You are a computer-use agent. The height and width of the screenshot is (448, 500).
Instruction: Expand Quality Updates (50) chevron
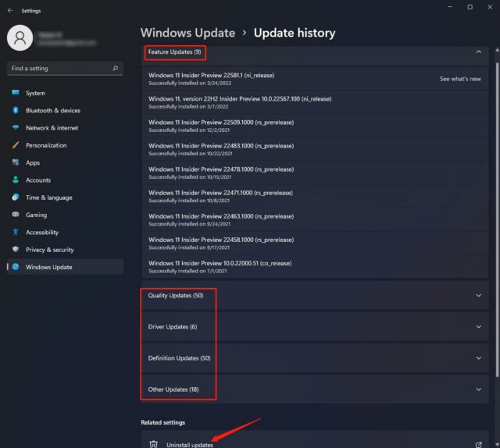point(478,295)
